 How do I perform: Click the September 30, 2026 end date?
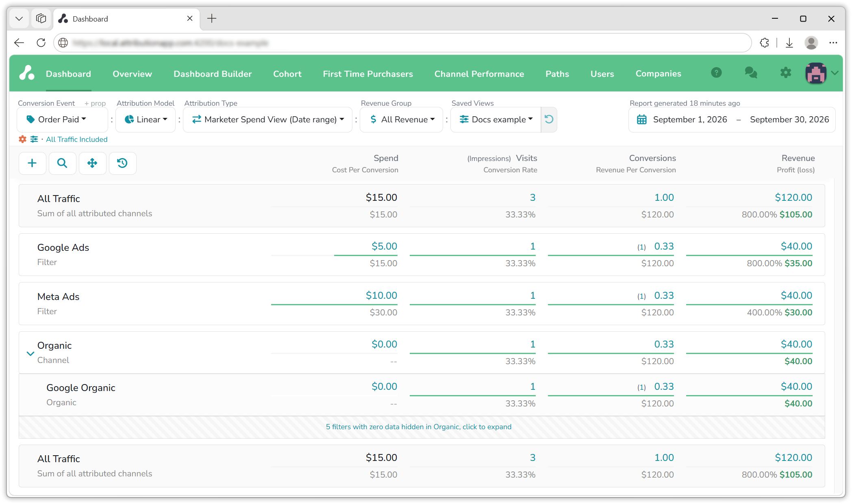(789, 119)
